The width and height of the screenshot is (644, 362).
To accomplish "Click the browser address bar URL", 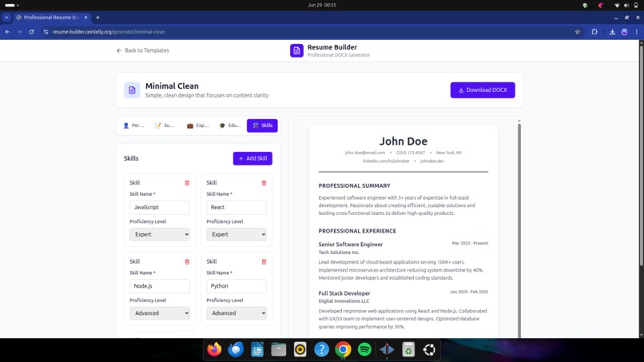I will point(109,32).
